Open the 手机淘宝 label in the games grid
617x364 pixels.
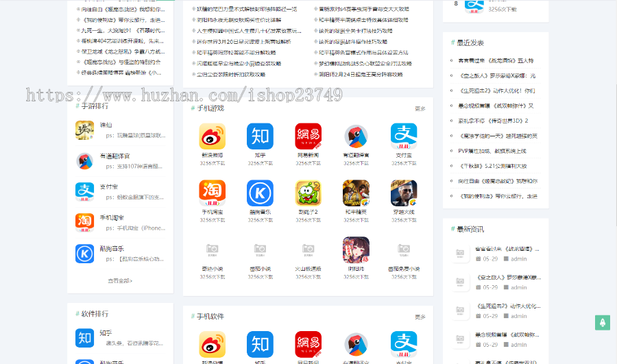point(212,212)
